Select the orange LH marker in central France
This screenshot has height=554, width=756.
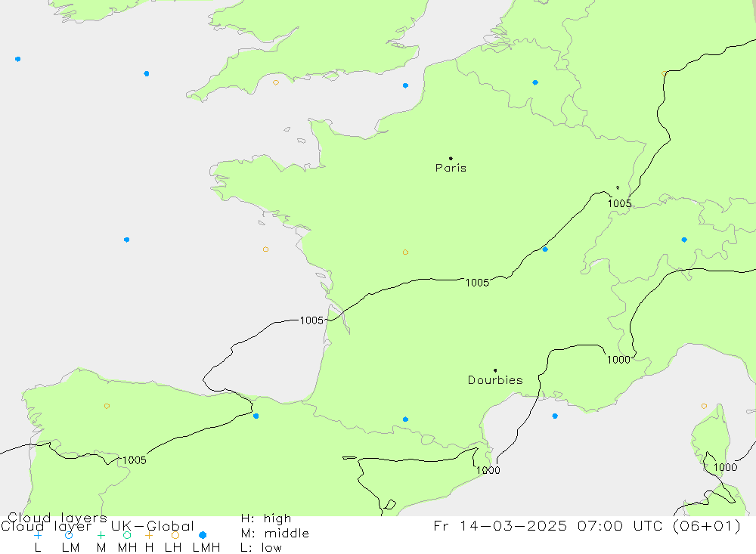coord(405,252)
